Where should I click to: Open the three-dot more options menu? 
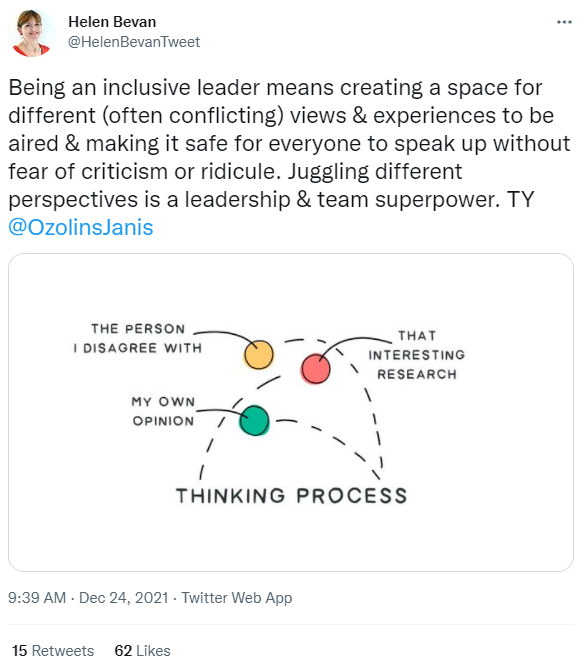click(x=564, y=22)
